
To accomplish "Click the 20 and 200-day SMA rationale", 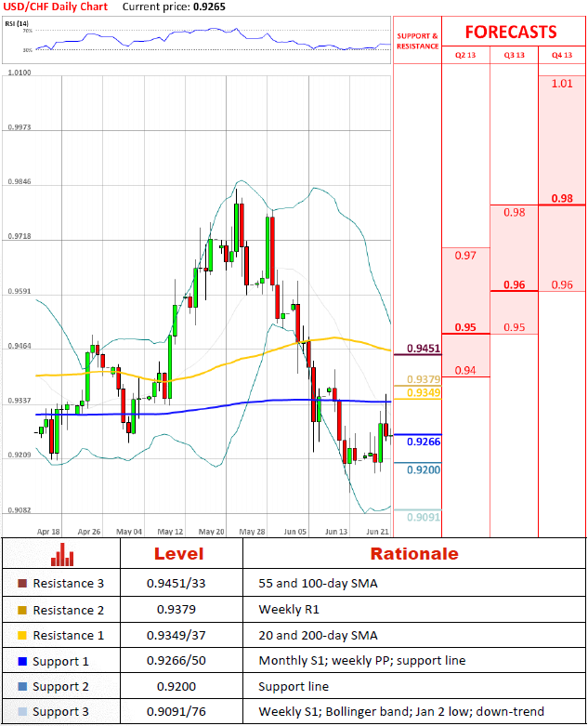I will [318, 635].
